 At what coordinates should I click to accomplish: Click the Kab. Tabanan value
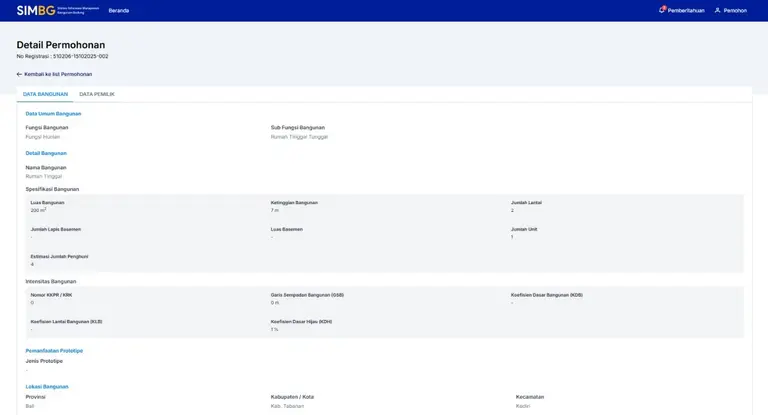click(288, 407)
